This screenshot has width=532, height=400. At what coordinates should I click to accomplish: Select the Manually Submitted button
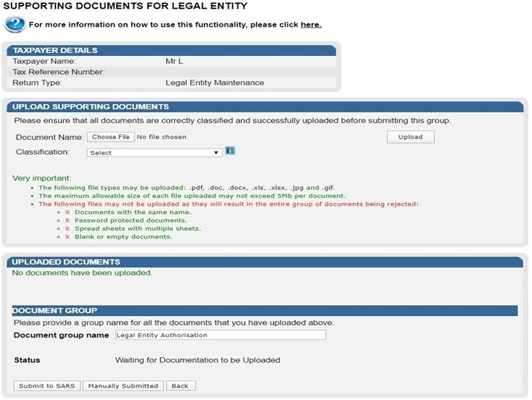pos(123,386)
